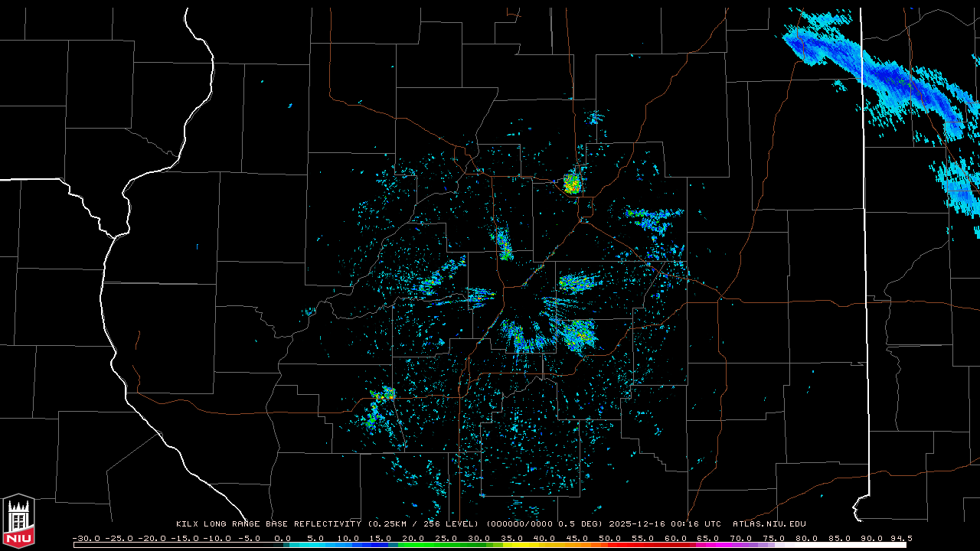Click the -30.0 label on reflectivity scale
The height and width of the screenshot is (551, 980).
[x=86, y=538]
